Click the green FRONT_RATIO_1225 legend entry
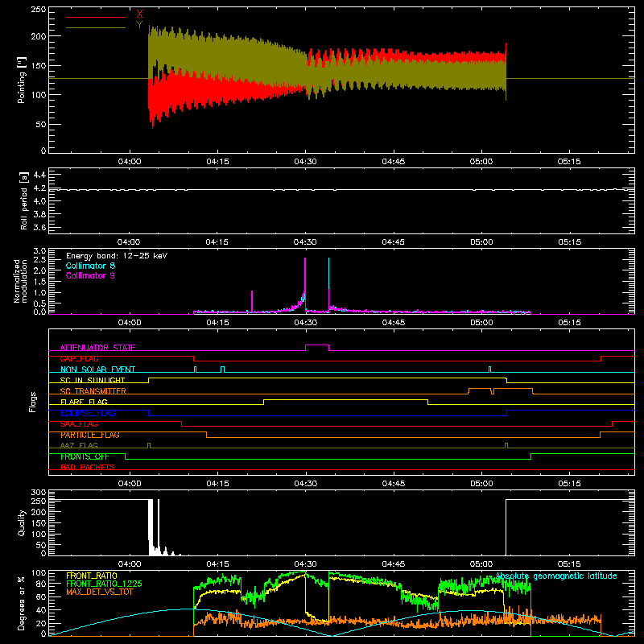Image resolution: width=644 pixels, height=644 pixels. 105,584
